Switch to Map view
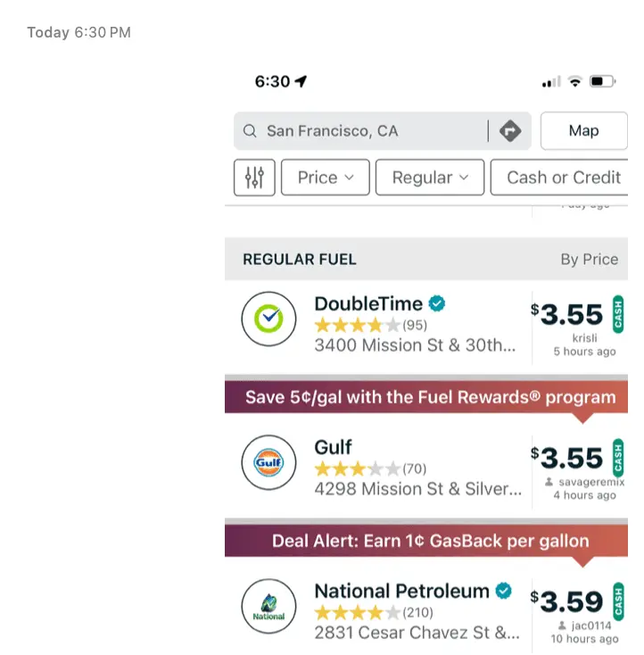 point(583,131)
